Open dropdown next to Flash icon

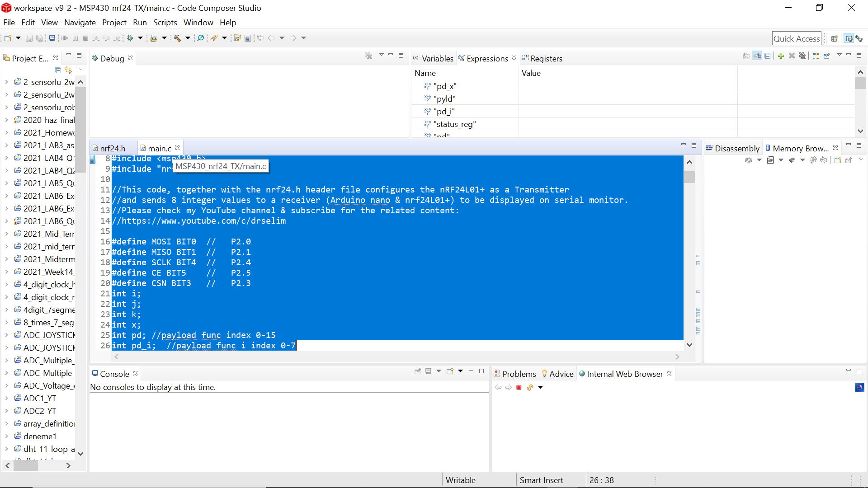(x=164, y=38)
